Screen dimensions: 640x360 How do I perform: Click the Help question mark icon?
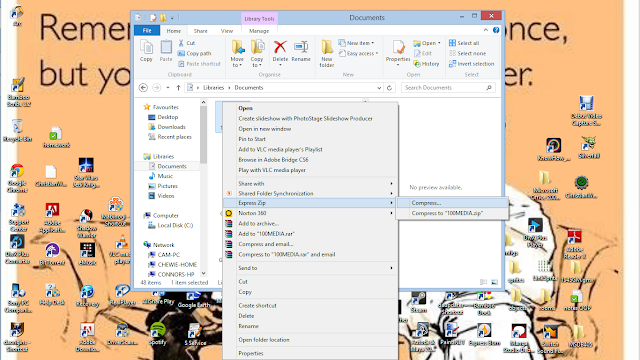(496, 30)
